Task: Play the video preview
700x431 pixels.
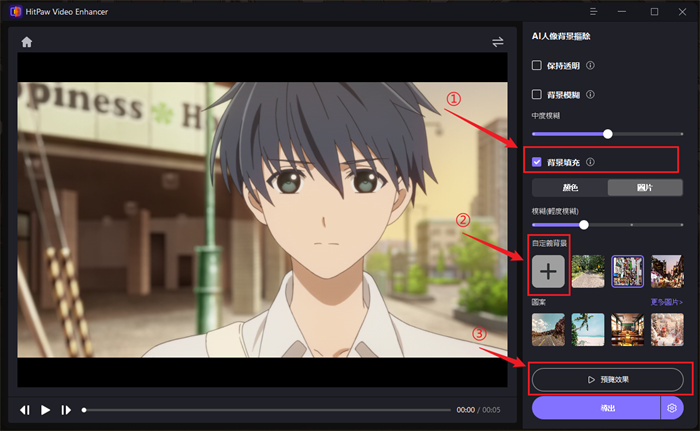Action: [46, 410]
